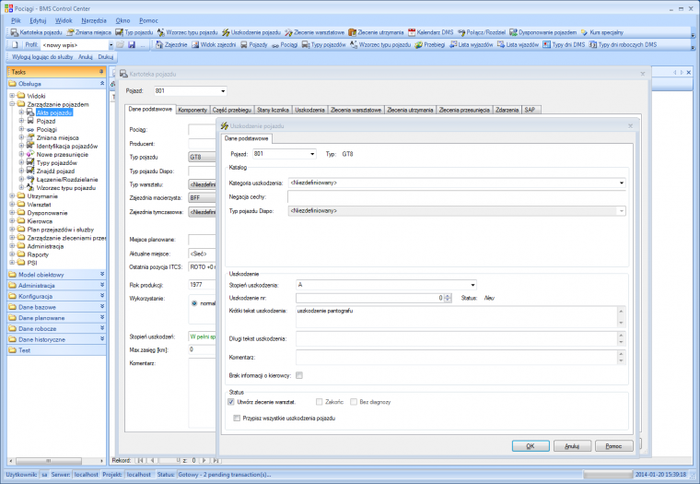The image size is (700, 484).
Task: Check Przypisz wszystkie uszkodzenia pojazdu
Action: (x=237, y=418)
